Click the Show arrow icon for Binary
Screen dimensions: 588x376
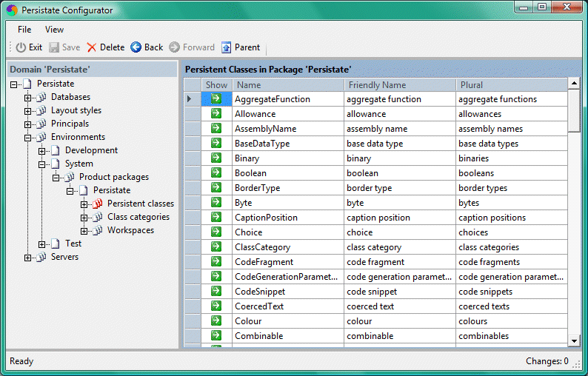point(216,158)
